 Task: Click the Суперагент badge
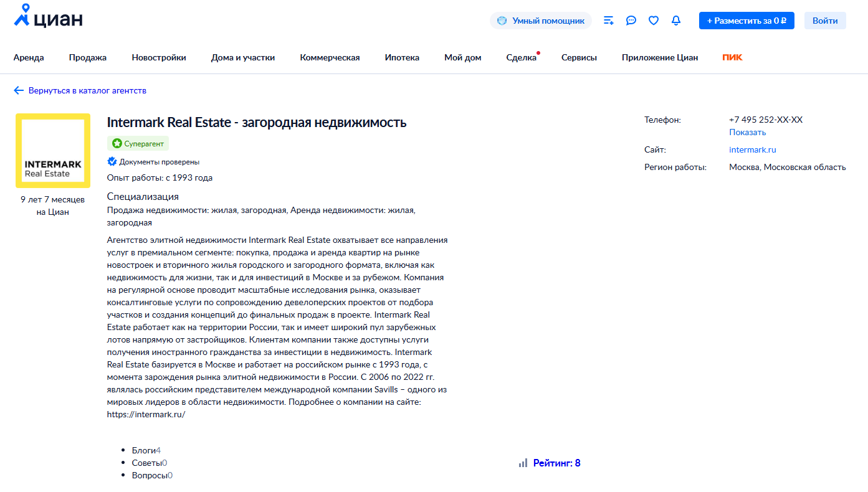138,144
